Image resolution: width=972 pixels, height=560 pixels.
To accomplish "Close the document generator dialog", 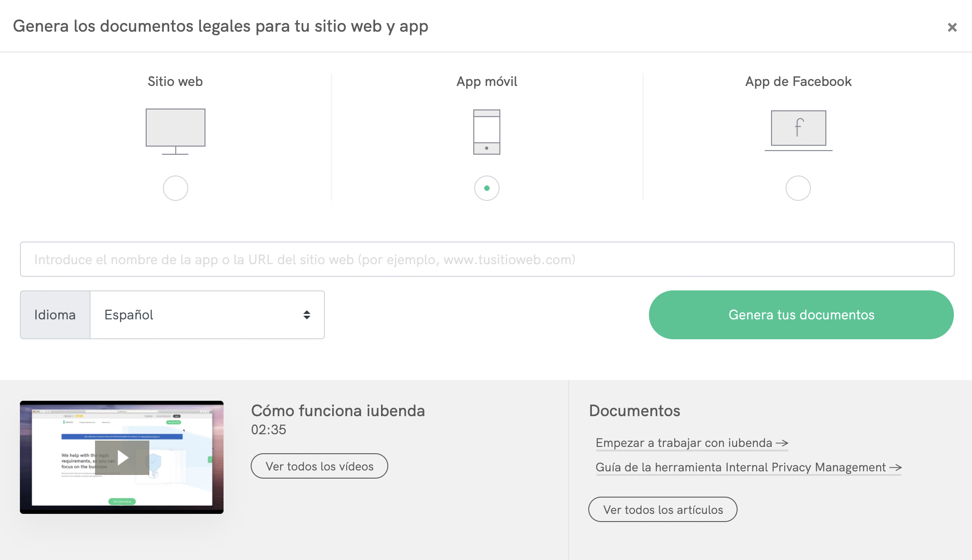I will [952, 28].
